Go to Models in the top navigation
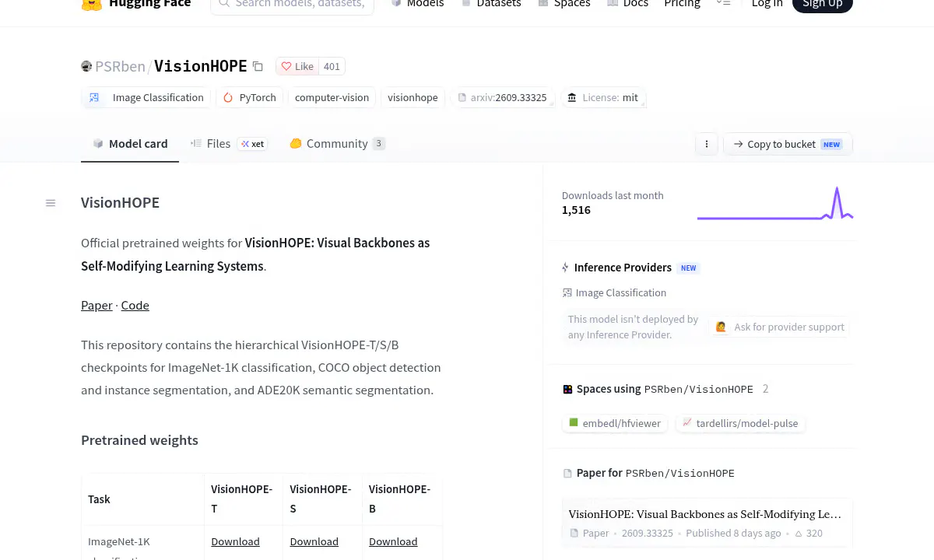Screen dimensions: 934x560 point(417,4)
